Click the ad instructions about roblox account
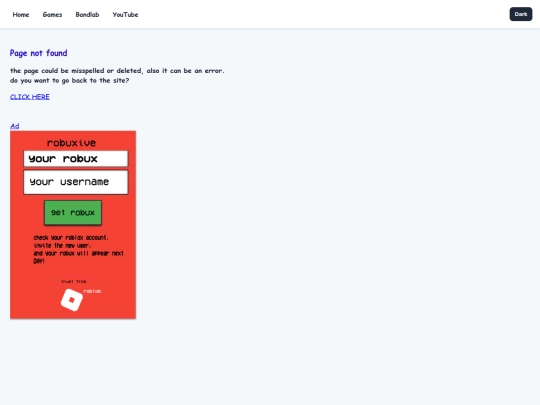540x405 pixels. tap(71, 238)
